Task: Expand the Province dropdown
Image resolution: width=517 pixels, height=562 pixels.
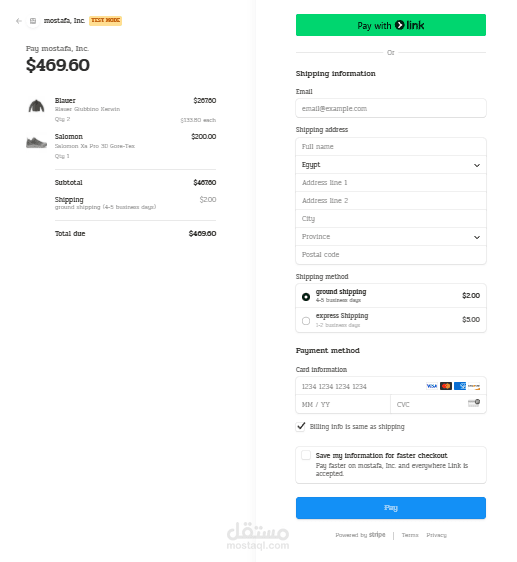Action: (391, 237)
